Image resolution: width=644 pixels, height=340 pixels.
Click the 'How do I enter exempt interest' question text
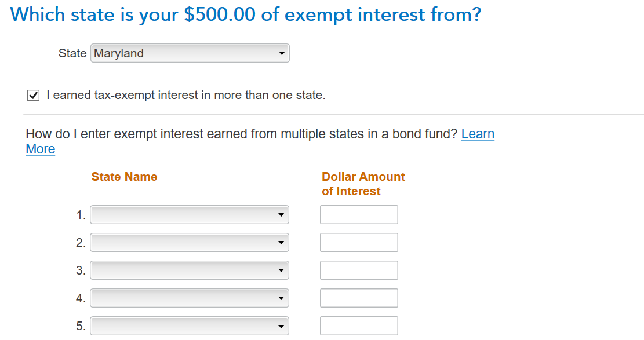[x=242, y=134]
